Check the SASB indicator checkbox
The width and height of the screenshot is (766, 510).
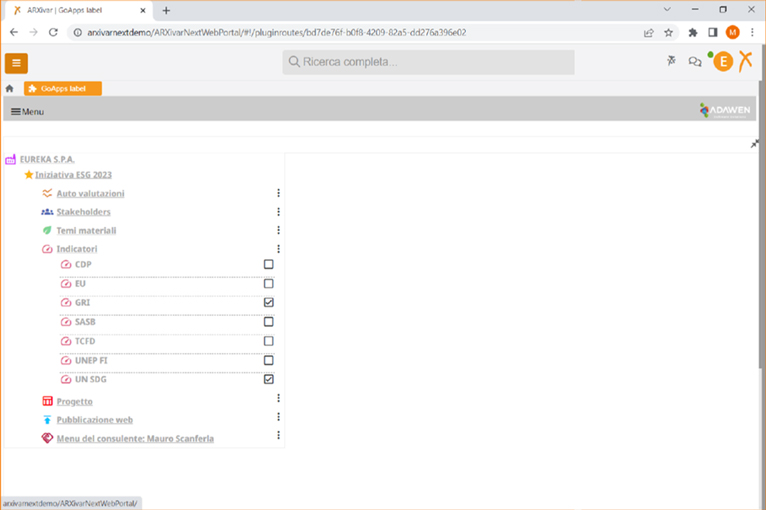point(268,322)
